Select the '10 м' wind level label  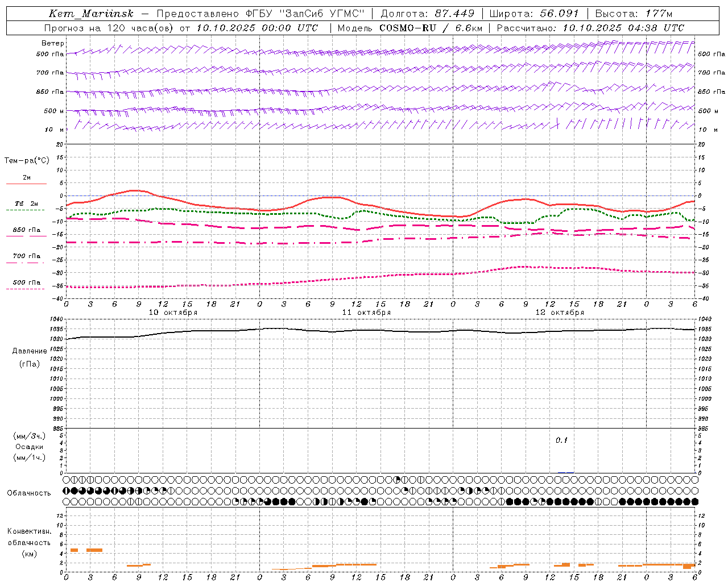[55, 130]
